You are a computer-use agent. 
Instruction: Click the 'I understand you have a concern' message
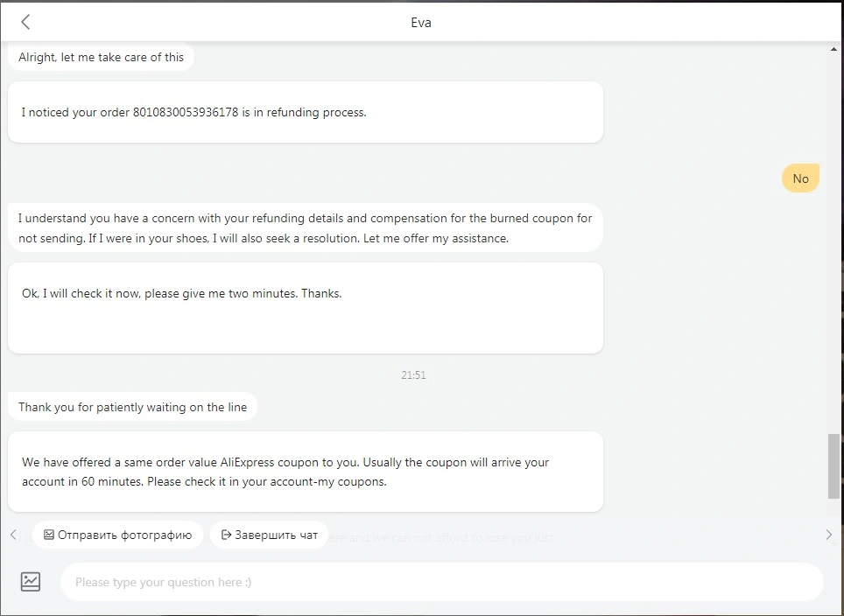[x=306, y=227]
